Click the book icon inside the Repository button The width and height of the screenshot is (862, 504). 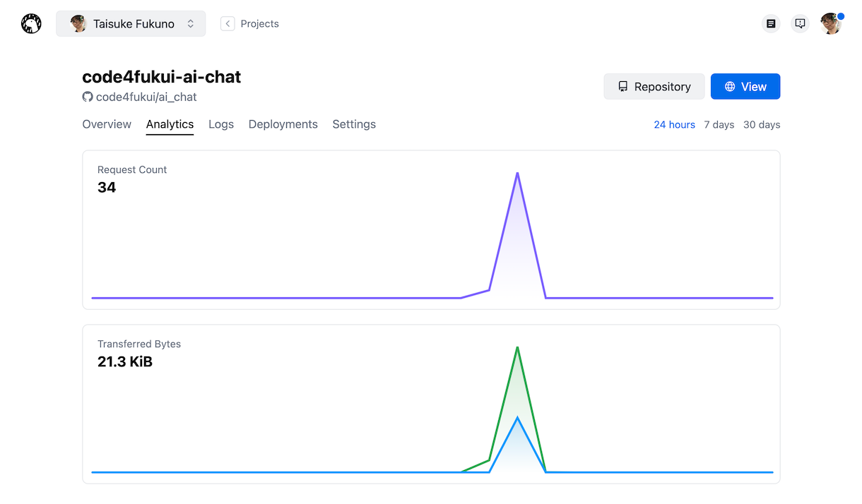click(622, 86)
